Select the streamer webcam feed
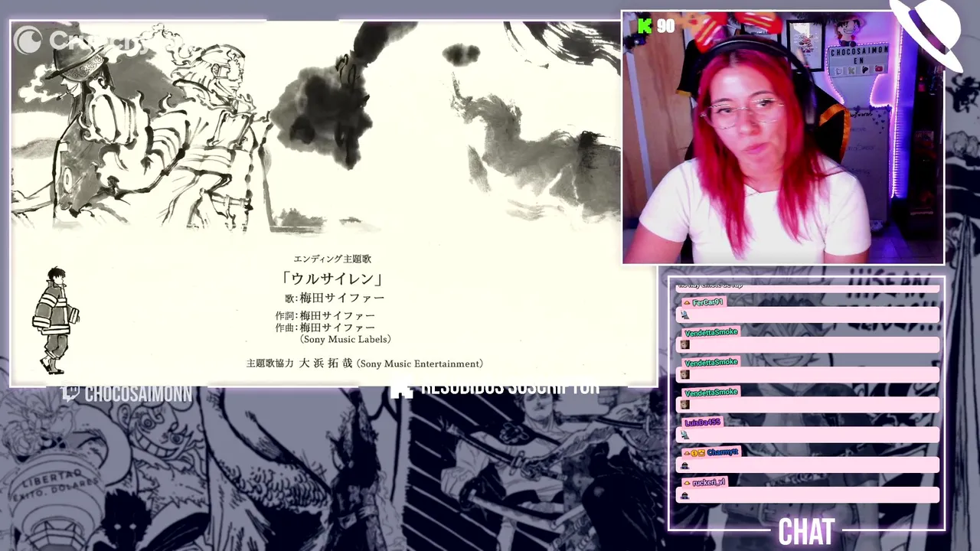Screen dimensions: 980x551 782,138
